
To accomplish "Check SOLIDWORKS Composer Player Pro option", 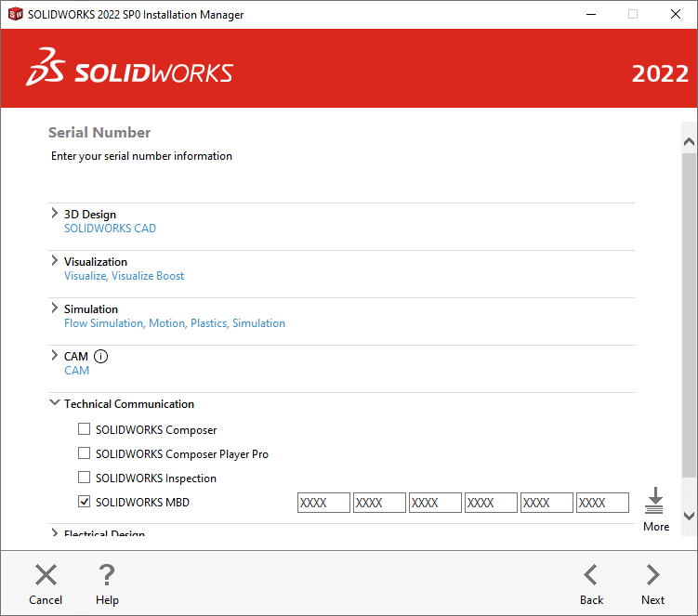I will pyautogui.click(x=85, y=453).
